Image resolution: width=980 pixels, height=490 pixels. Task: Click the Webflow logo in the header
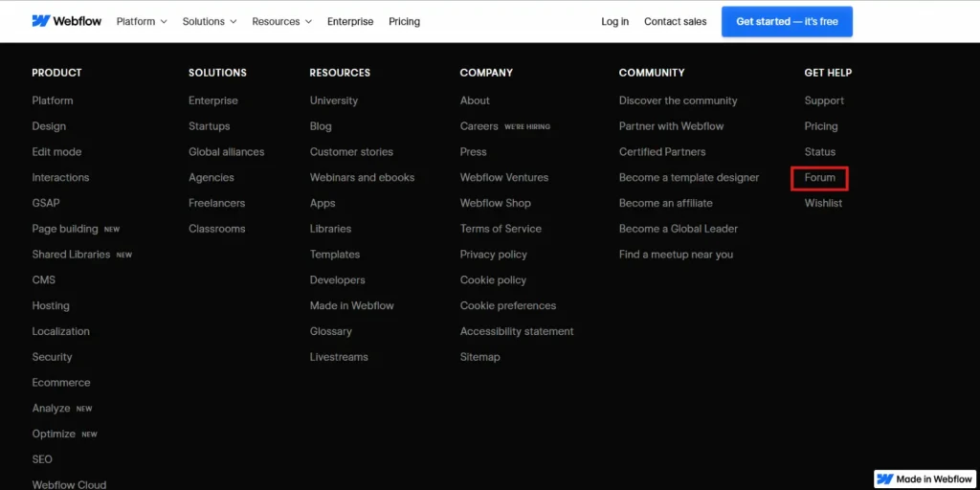coord(67,21)
